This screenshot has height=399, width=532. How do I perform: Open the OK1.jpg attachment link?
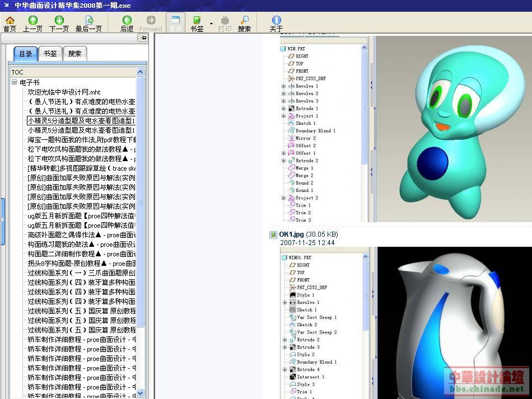click(291, 234)
